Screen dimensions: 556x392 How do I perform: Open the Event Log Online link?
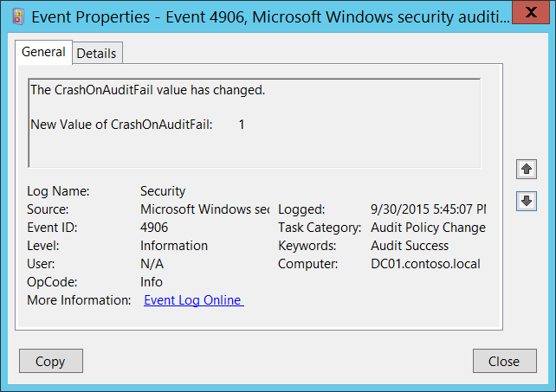pos(192,300)
